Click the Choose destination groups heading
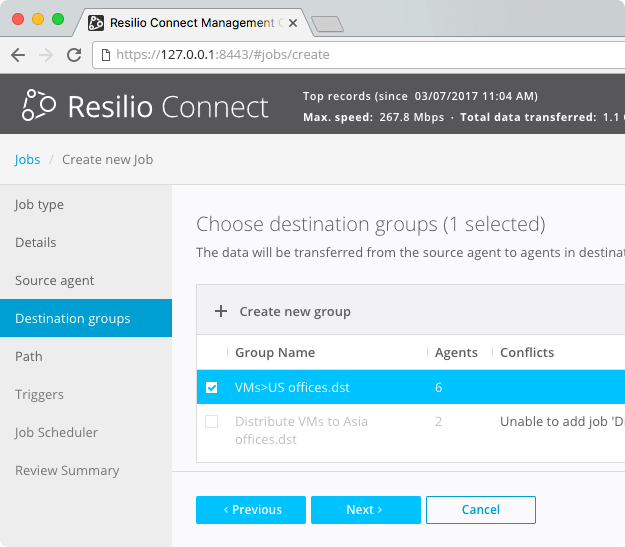The height and width of the screenshot is (547, 625). click(371, 224)
